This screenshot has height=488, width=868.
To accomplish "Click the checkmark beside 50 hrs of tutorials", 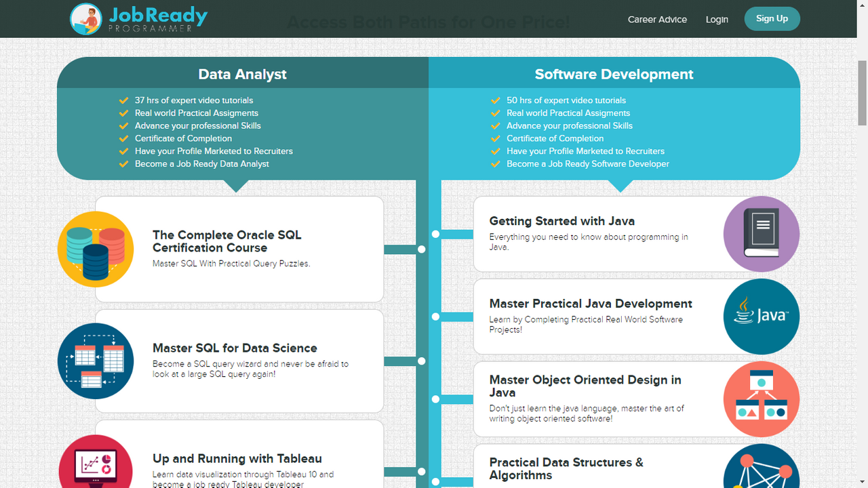I will click(x=496, y=100).
